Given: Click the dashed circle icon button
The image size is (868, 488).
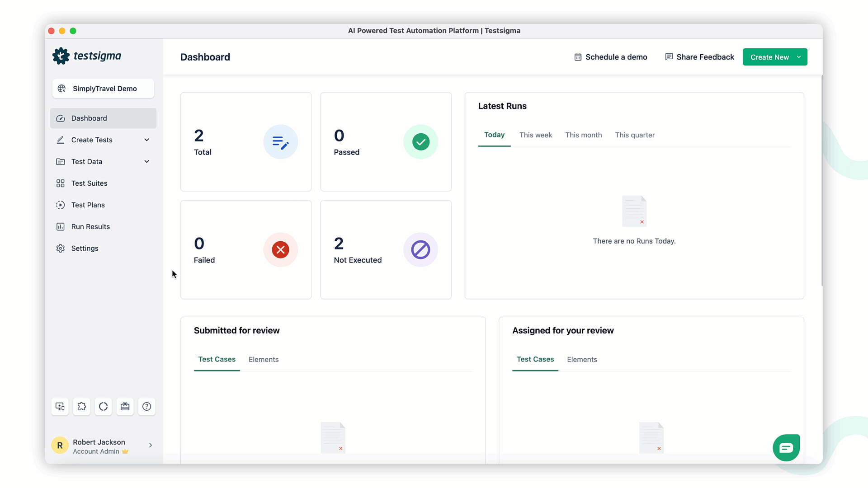Looking at the screenshot, I should tap(104, 407).
